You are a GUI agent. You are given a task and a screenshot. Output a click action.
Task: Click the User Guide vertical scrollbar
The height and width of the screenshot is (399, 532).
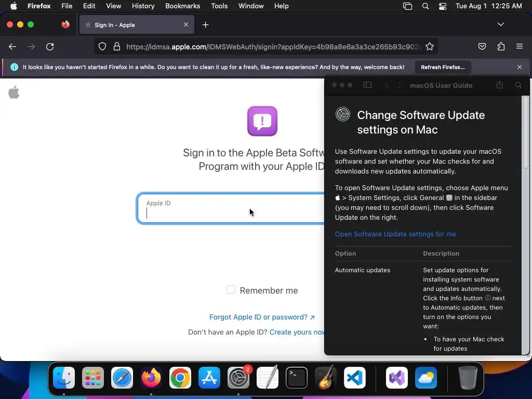[526, 132]
